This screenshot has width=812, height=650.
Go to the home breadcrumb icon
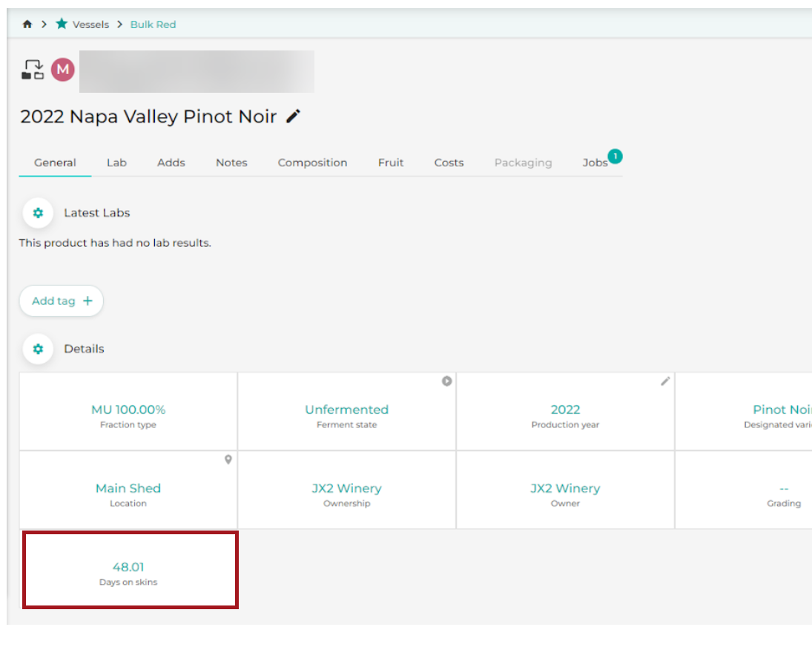(27, 24)
